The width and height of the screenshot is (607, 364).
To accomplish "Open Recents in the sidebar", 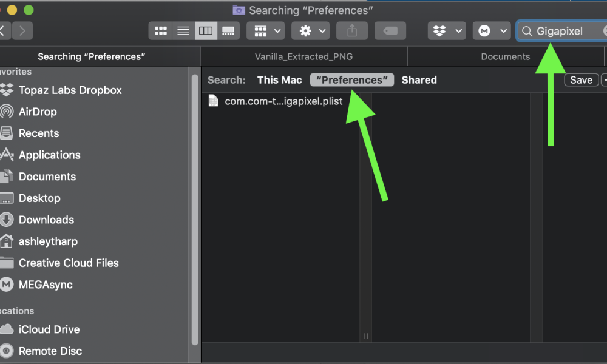I will coord(39,133).
